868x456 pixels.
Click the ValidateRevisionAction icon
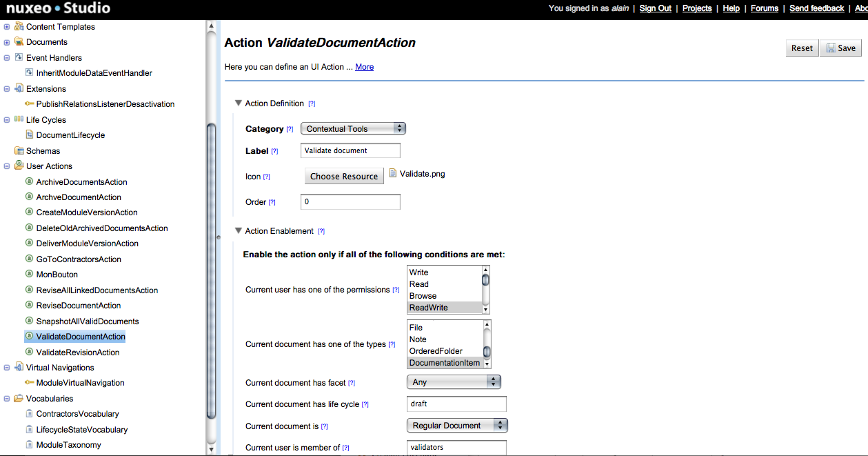tap(29, 352)
